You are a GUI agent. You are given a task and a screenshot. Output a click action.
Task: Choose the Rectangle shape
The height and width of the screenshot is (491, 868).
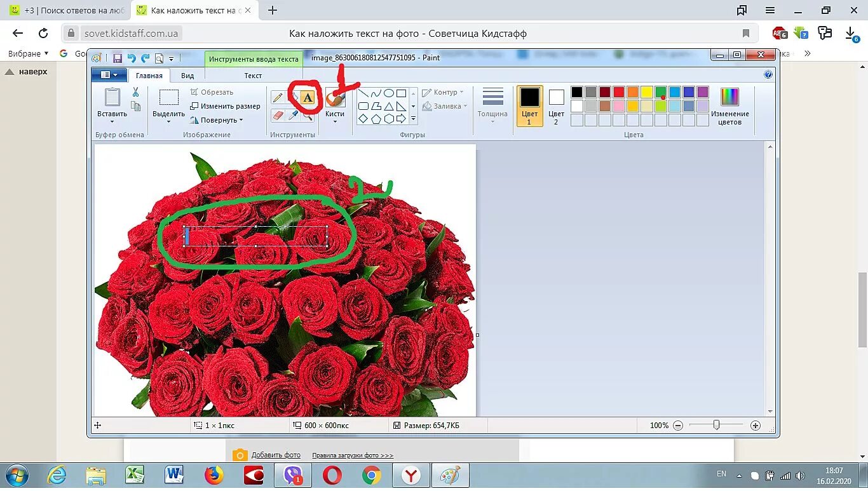[x=401, y=93]
